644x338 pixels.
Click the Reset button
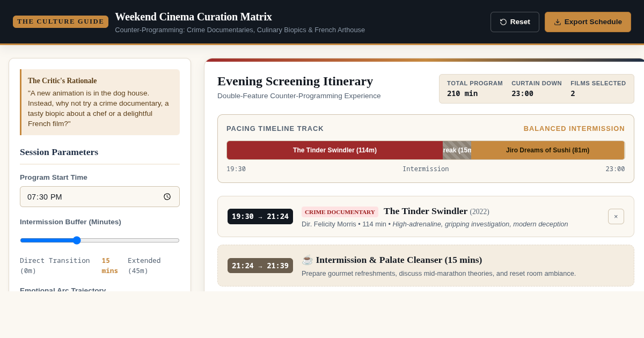[x=515, y=22]
